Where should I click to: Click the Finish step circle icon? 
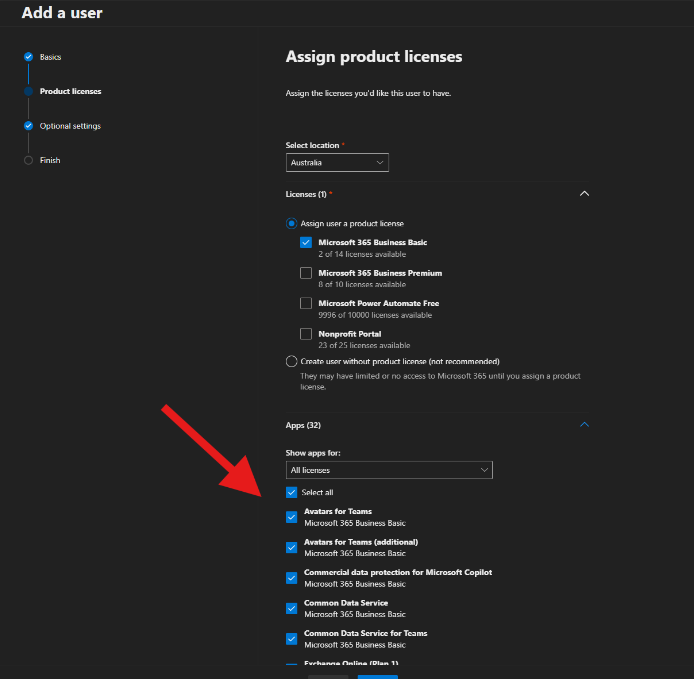click(x=28, y=160)
